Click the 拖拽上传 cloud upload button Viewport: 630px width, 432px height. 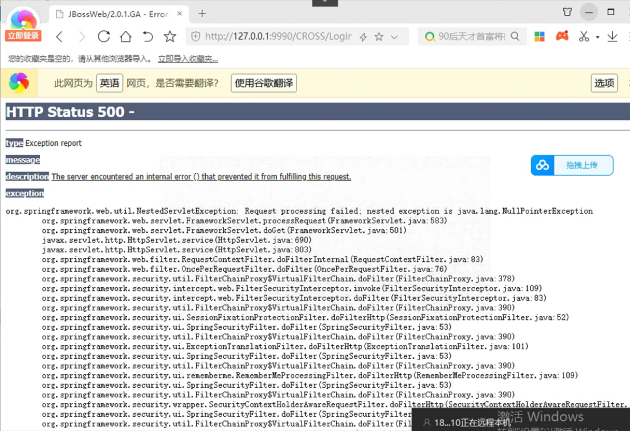pyautogui.click(x=572, y=165)
